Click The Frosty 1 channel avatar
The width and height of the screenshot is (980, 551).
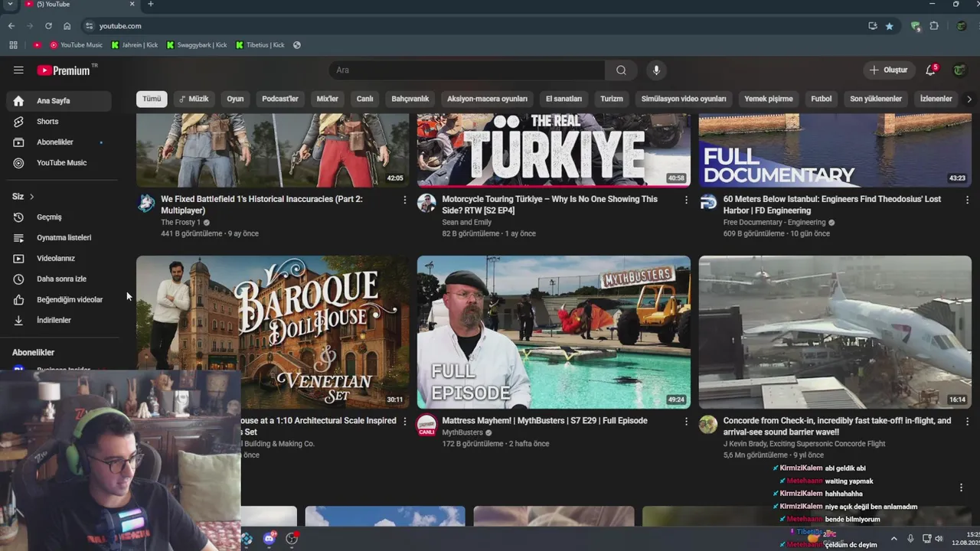pyautogui.click(x=145, y=203)
